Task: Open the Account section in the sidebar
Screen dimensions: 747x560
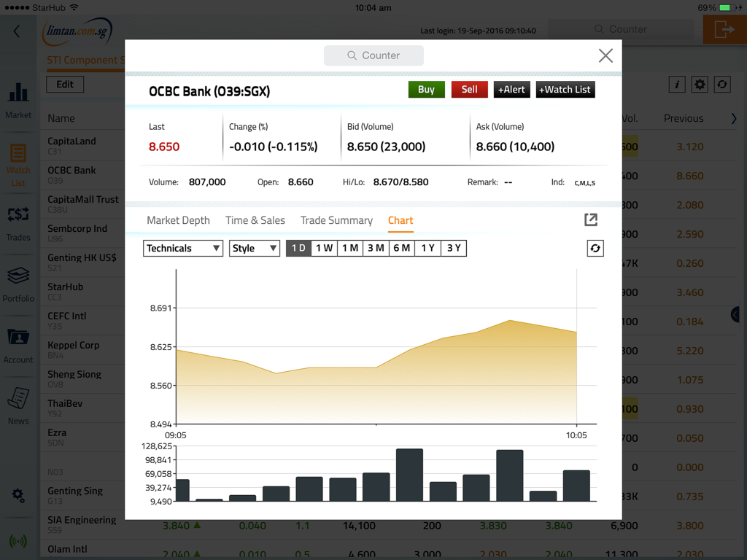Action: pos(18,343)
